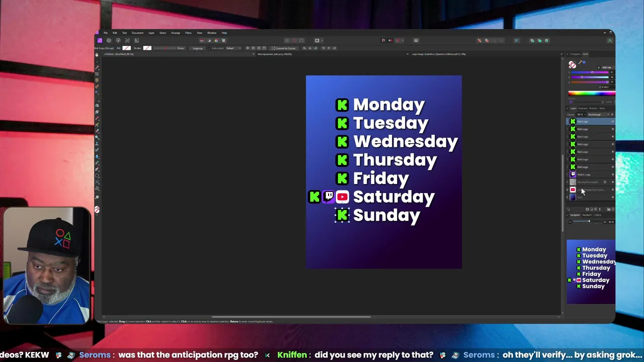The image size is (644, 362).
Task: Click the Alignment icon in the top toolbar
Action: click(x=516, y=40)
